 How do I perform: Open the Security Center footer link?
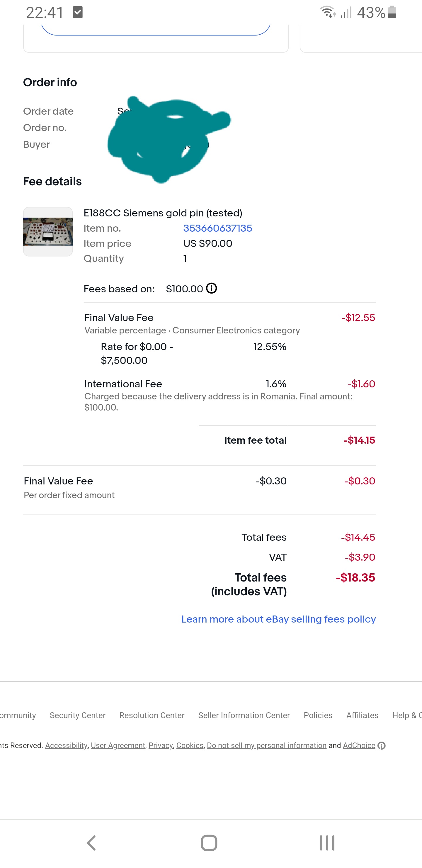(x=77, y=715)
